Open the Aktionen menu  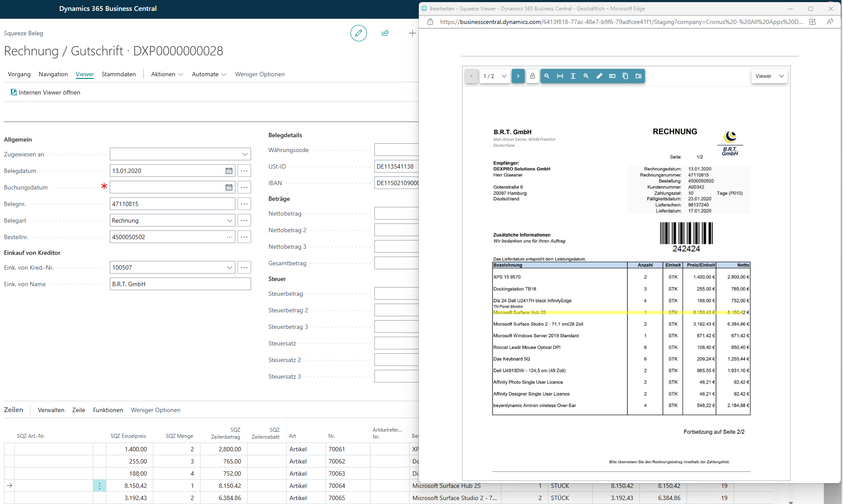pos(167,74)
